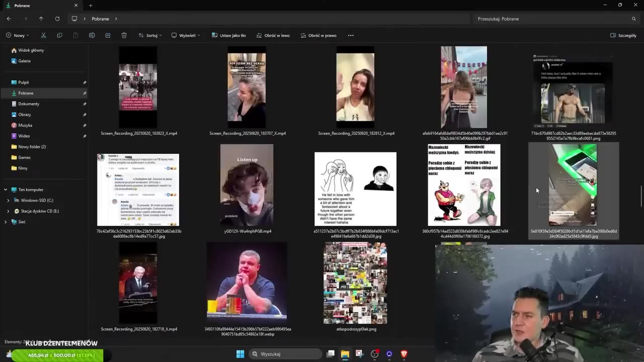Click the vertical scrollbar thumb of the file list
Image resolution: width=644 pixels, height=362 pixels.
(641, 196)
